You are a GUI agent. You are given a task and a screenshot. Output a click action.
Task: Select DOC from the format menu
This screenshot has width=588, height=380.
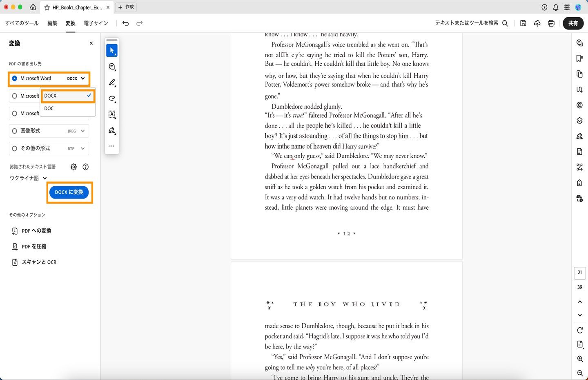tap(49, 108)
